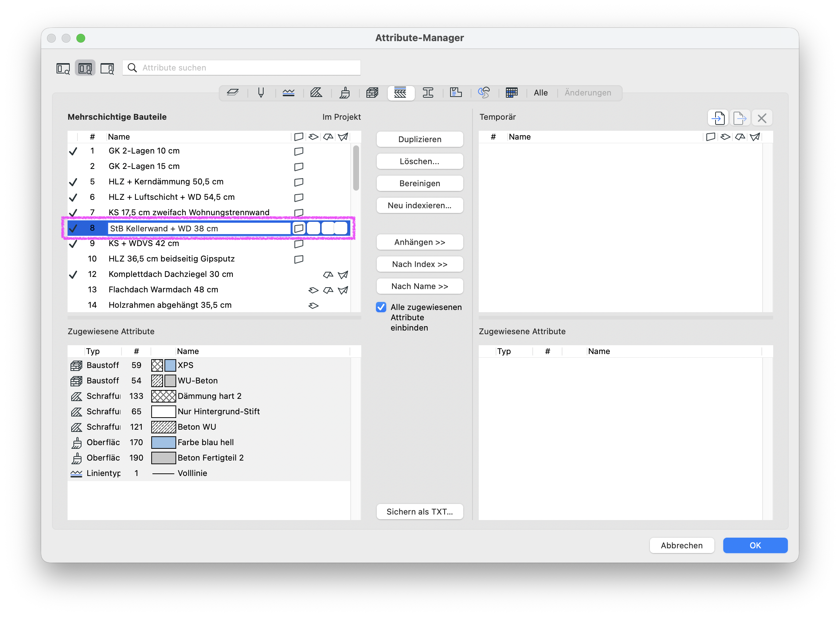Select row Komplettdach Dachziegel 30 cm
The image size is (840, 617).
(x=209, y=274)
